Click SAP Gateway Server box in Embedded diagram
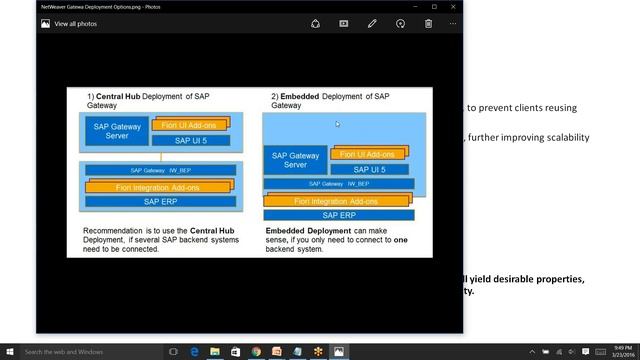640x360 pixels. (x=295, y=160)
